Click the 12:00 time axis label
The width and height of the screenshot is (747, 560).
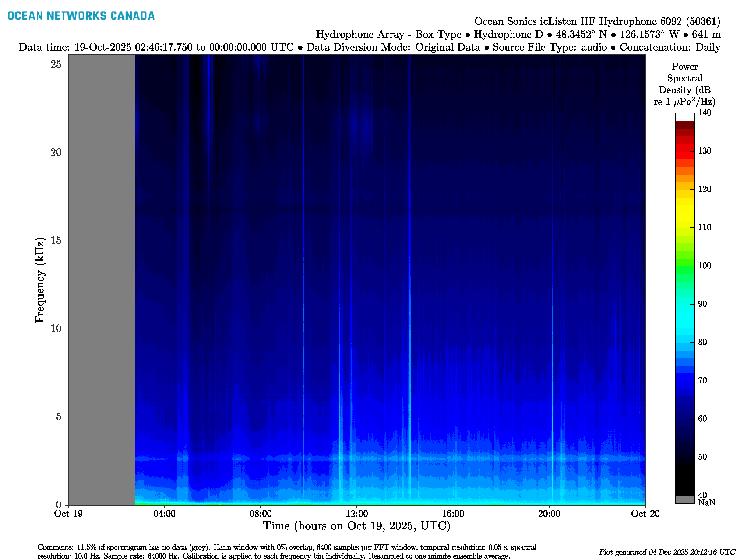(357, 514)
